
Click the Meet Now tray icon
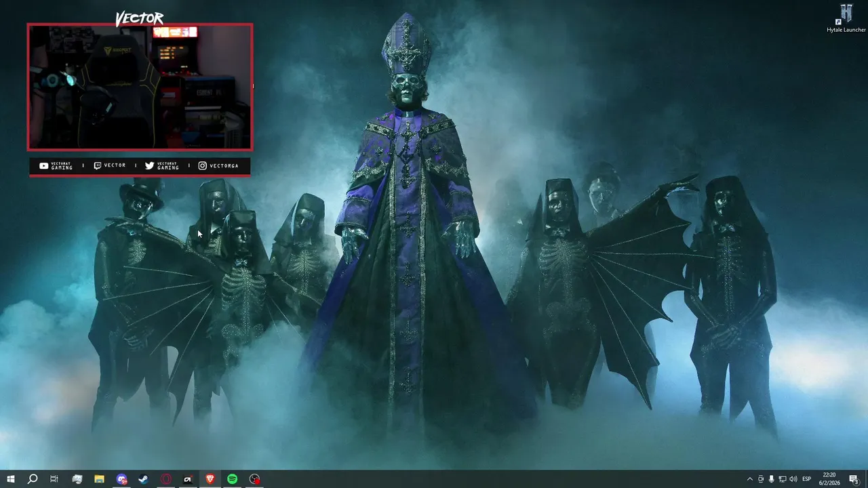pyautogui.click(x=761, y=479)
